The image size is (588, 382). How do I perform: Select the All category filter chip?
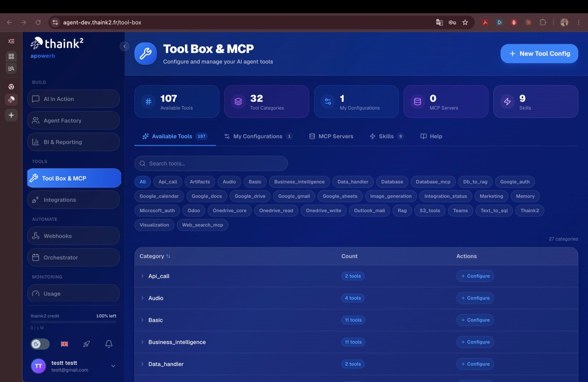(143, 182)
